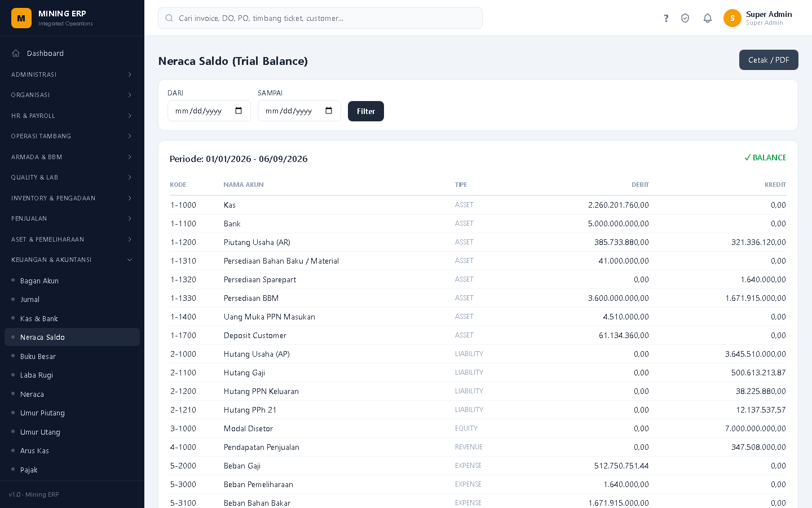The image size is (812, 508).
Task: Open the Jurnal menu item
Action: point(72,299)
